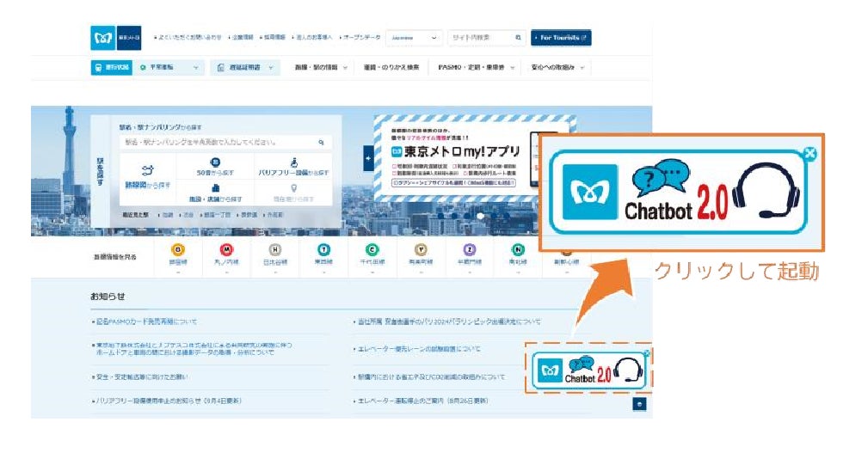
Task: Select the Ginza Line G icon
Action: point(178,250)
